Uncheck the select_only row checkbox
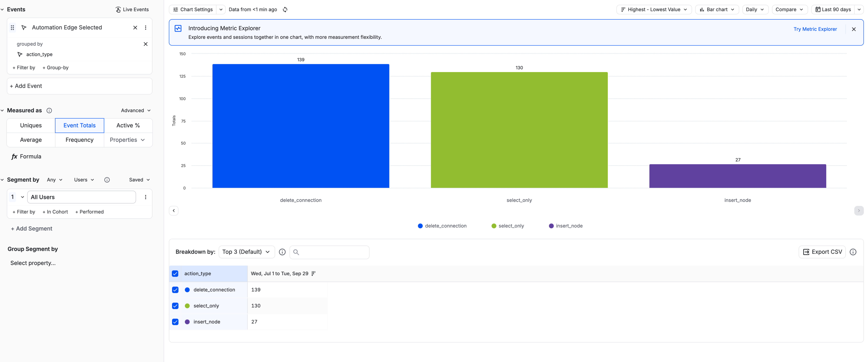868x362 pixels. point(175,306)
